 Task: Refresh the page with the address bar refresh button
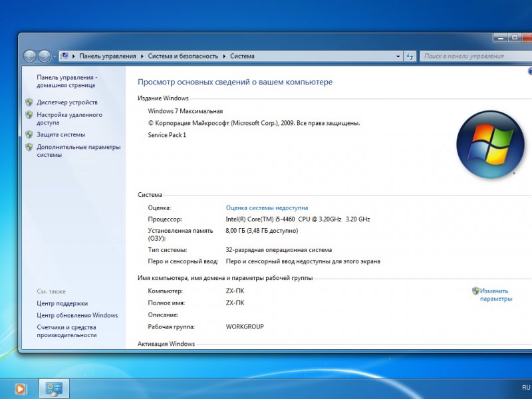pyautogui.click(x=410, y=57)
